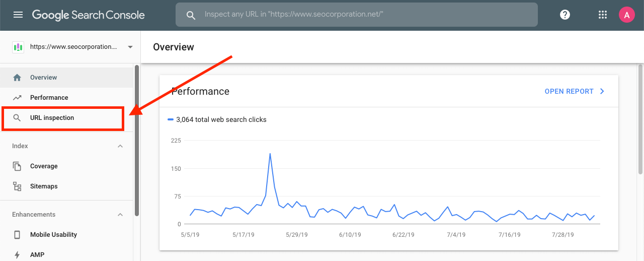Open Mobile Usability report
644x261 pixels.
click(x=66, y=235)
